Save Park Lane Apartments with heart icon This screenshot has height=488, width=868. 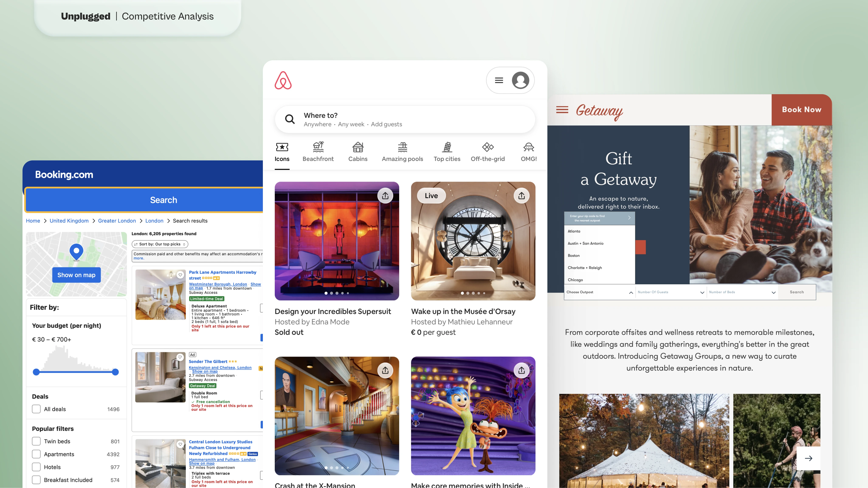click(x=180, y=275)
